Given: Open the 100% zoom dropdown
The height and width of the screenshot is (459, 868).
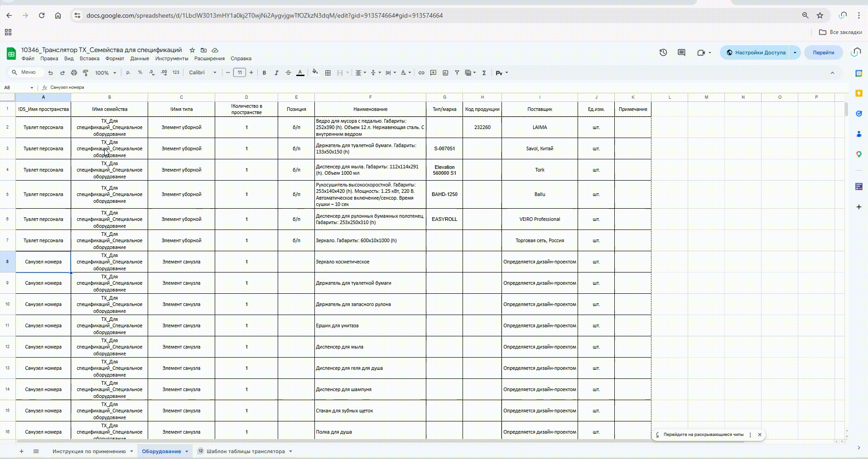Looking at the screenshot, I should (x=106, y=72).
